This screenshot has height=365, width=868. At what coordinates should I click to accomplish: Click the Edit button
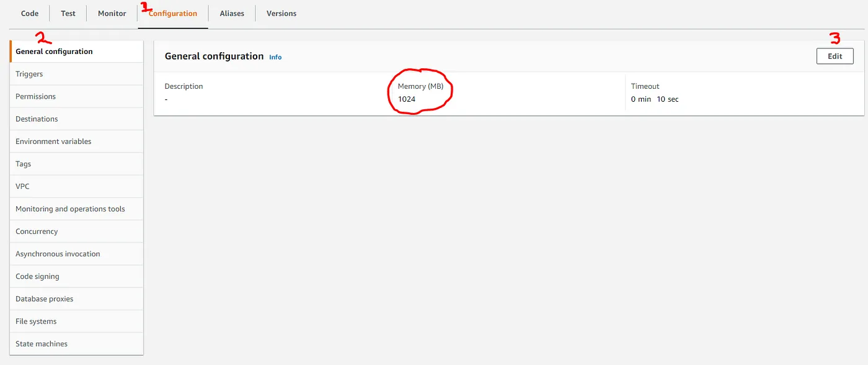point(835,56)
